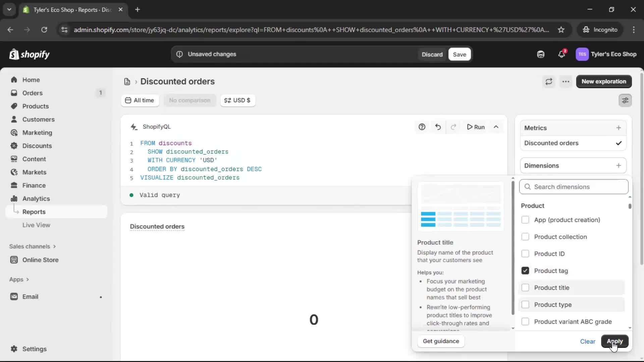Open Analytics in the sidebar menu

click(x=36, y=198)
